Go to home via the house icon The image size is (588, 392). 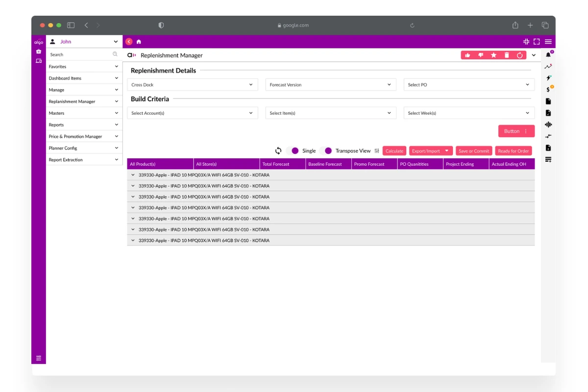pos(139,42)
